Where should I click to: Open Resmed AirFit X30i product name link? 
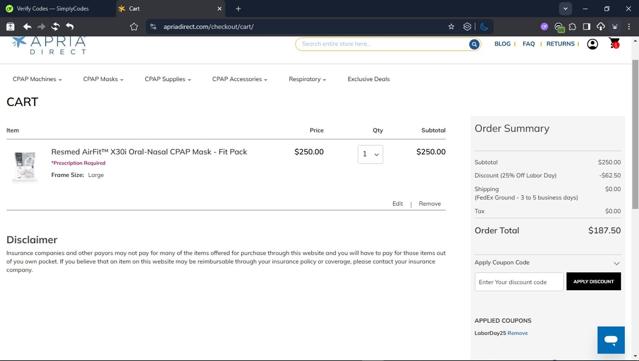pos(149,152)
